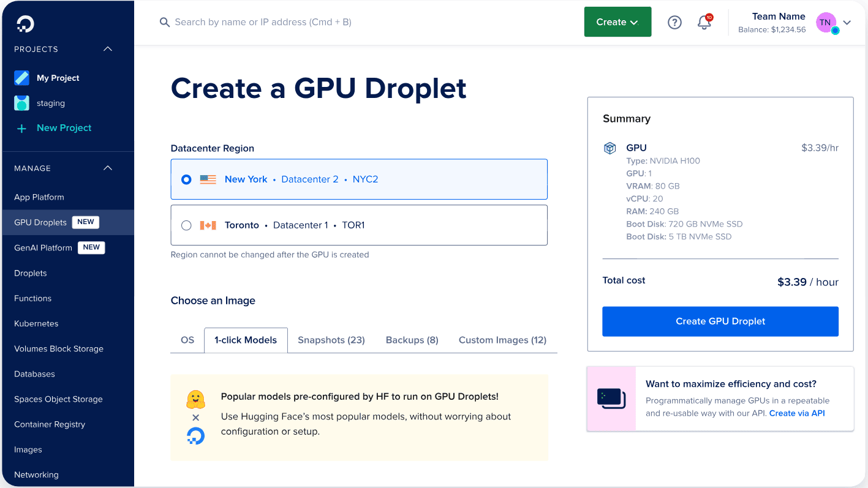Click the TN user avatar

click(825, 23)
